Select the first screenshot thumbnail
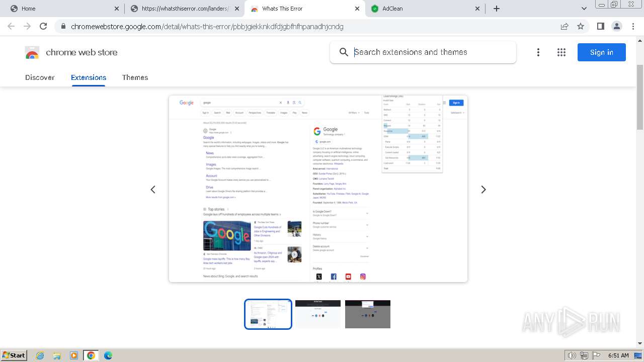This screenshot has height=362, width=644. click(x=268, y=314)
